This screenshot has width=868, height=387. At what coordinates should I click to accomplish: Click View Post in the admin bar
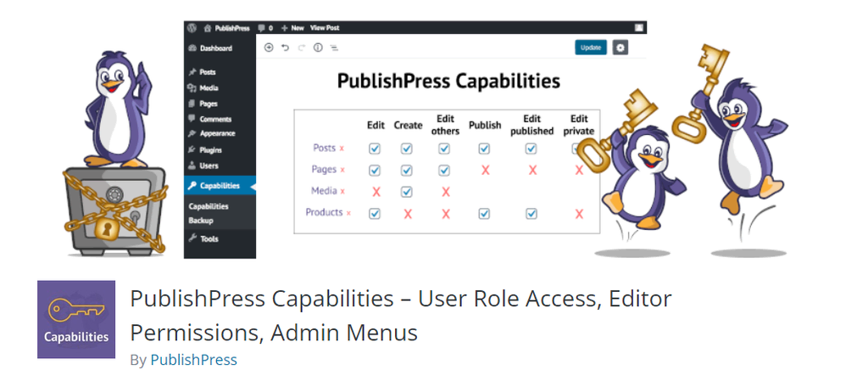(325, 28)
